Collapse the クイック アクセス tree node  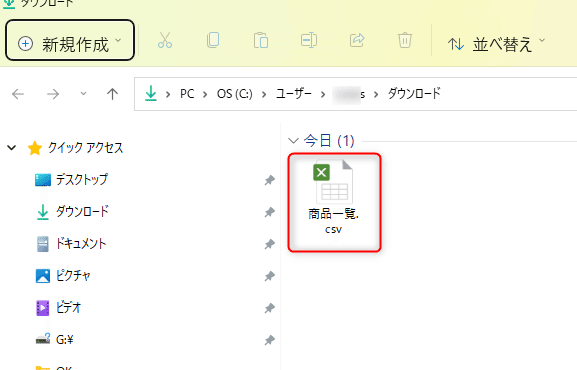(x=12, y=148)
